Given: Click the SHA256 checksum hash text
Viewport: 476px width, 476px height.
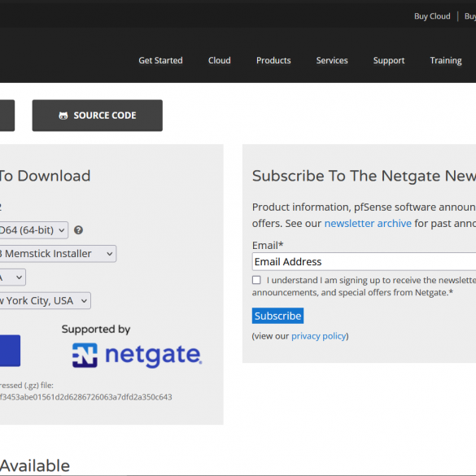Looking at the screenshot, I should (86, 397).
